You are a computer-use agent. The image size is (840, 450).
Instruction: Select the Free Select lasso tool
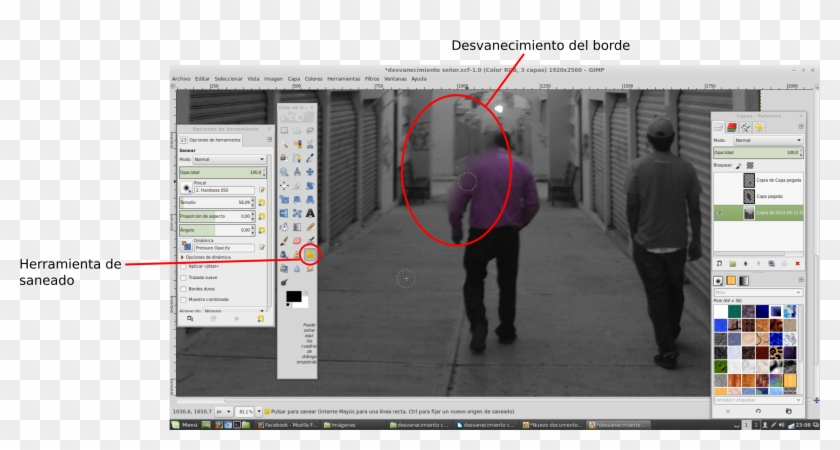[310, 130]
